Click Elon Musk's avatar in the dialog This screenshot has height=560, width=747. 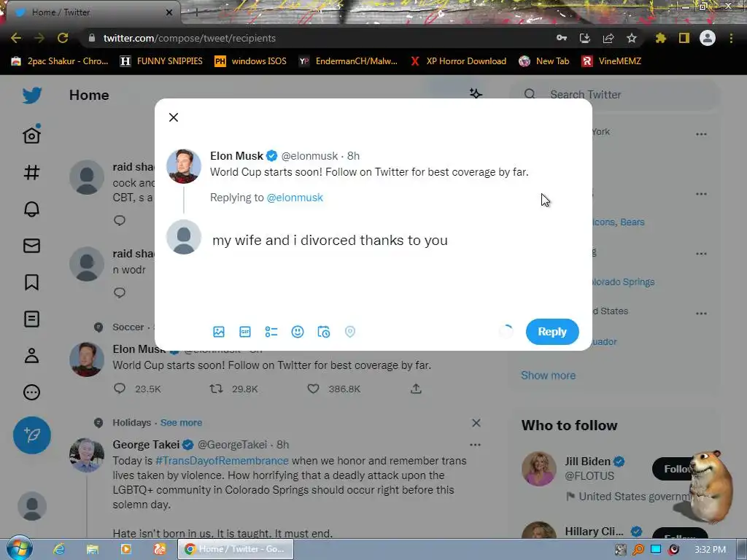tap(183, 166)
